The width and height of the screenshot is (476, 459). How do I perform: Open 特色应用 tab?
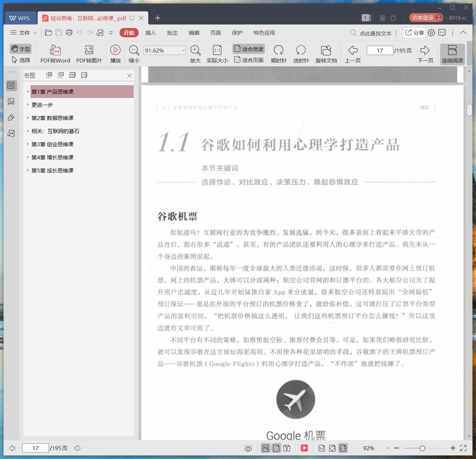[x=264, y=33]
